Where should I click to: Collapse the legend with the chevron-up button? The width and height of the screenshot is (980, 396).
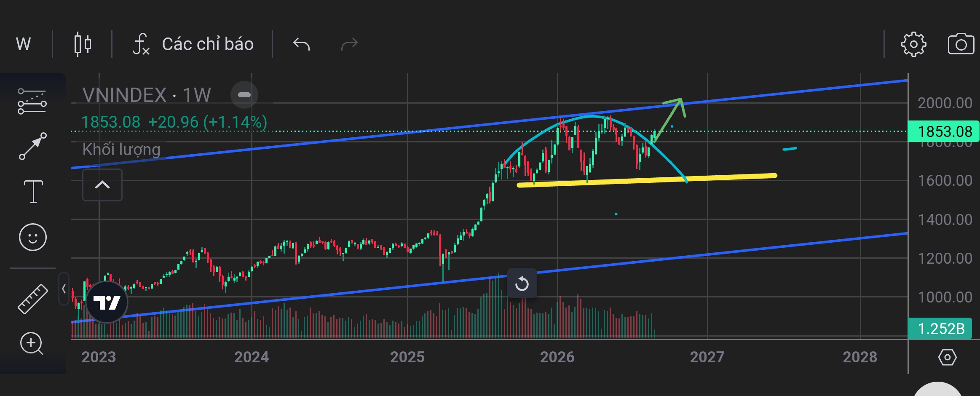click(x=102, y=185)
